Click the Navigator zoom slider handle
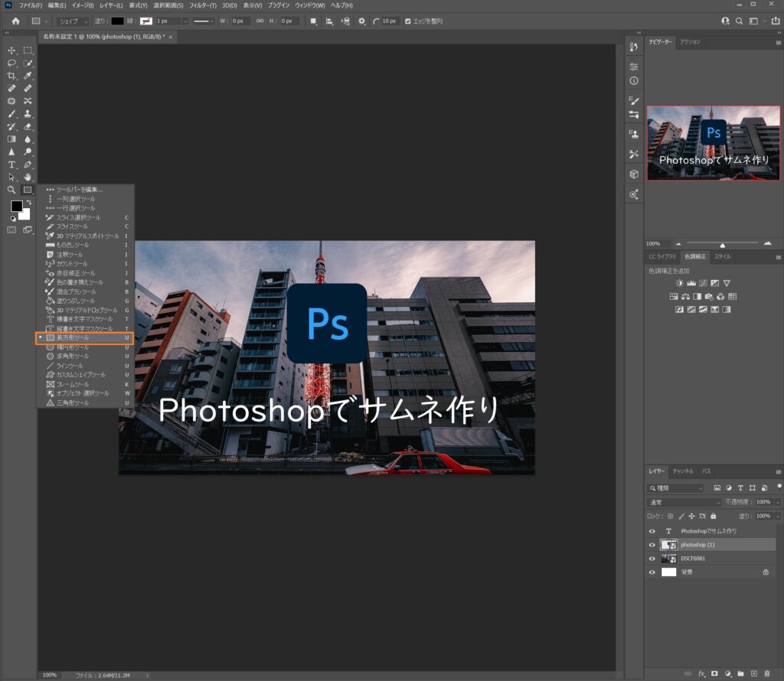784x681 pixels. [x=723, y=245]
